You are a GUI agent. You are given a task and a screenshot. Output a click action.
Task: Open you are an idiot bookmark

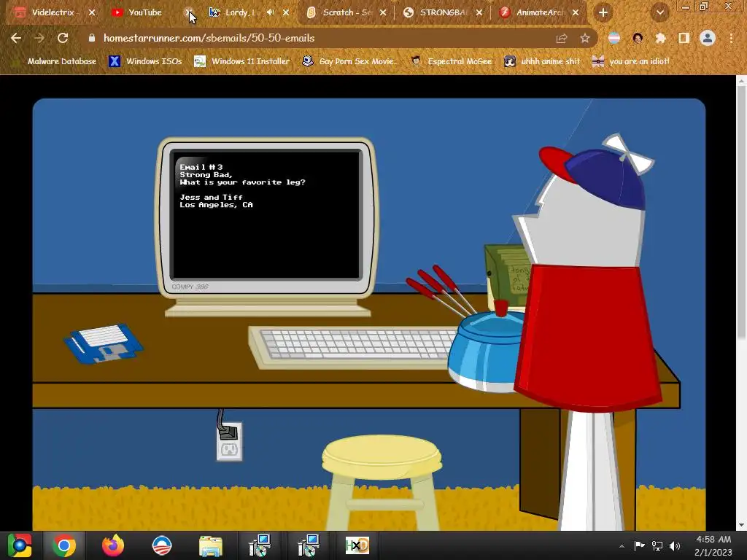click(630, 61)
